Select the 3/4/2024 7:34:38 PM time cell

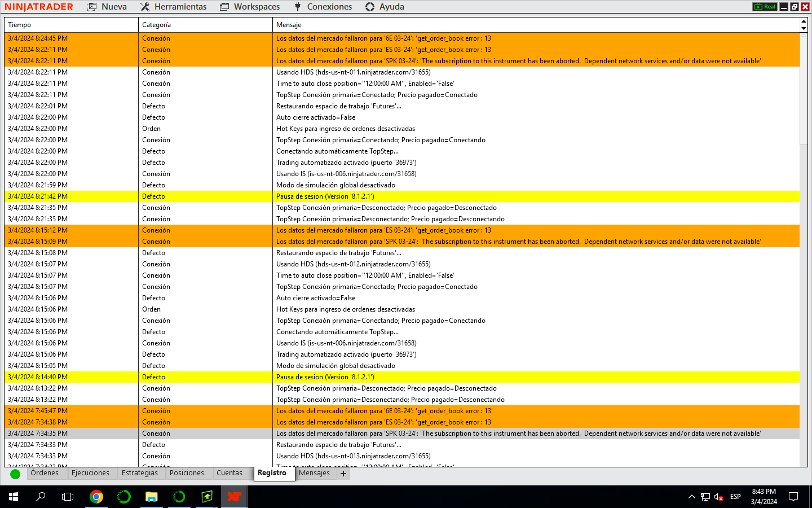(71, 422)
